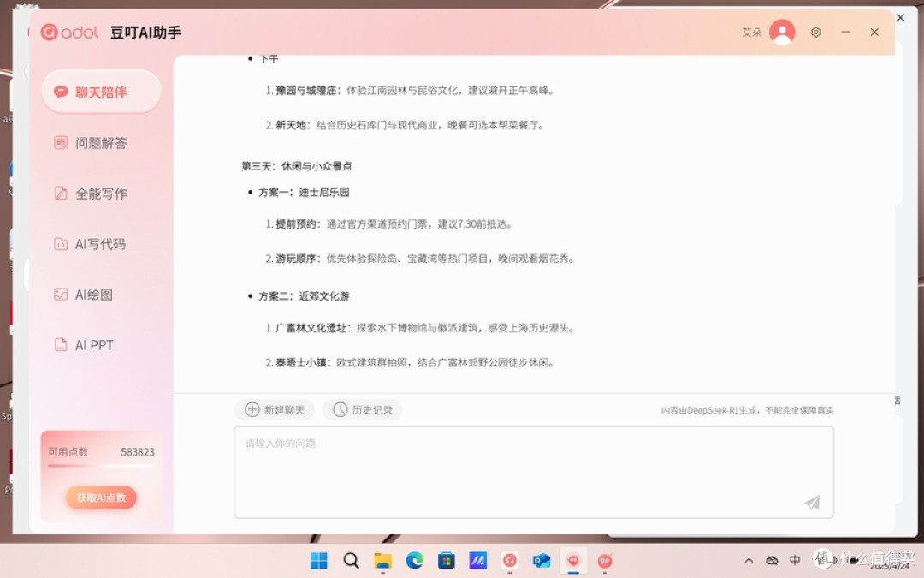Open the 全能写作 writing section
924x578 pixels.
[90, 194]
